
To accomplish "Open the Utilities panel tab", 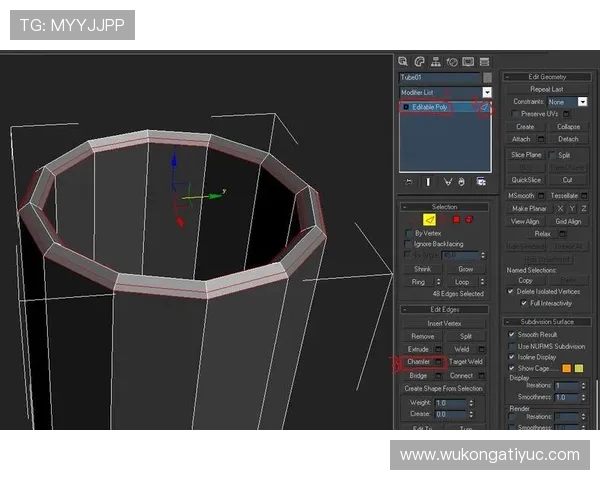I will tap(484, 61).
